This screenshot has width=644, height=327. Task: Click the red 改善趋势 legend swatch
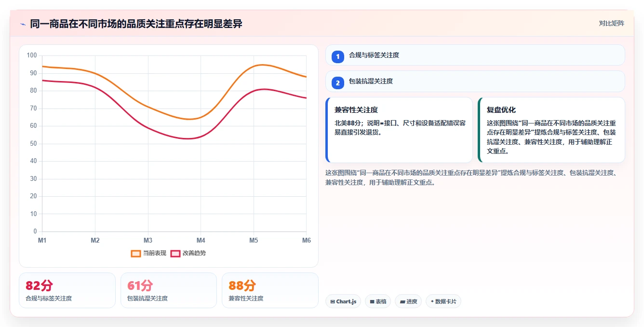[x=175, y=253]
